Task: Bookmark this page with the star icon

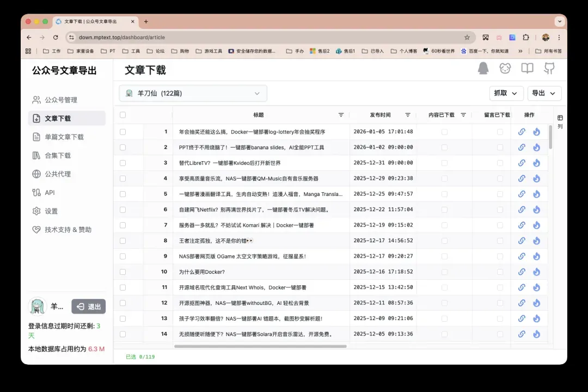Action: (x=467, y=38)
